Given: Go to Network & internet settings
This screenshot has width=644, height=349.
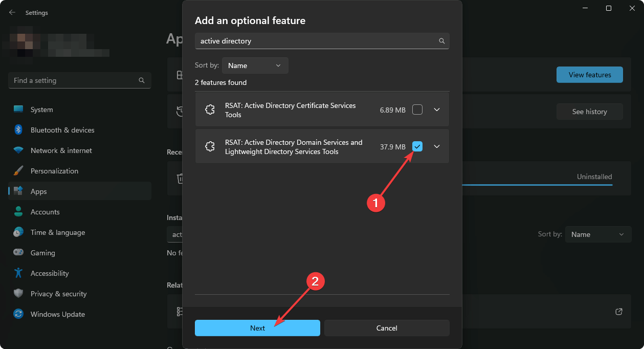Looking at the screenshot, I should (80, 150).
